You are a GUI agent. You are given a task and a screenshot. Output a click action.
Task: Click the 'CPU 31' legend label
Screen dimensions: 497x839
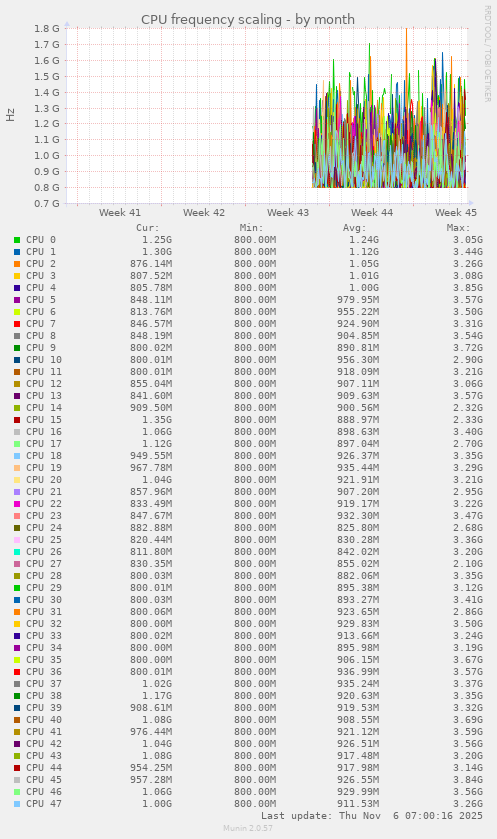[44, 612]
